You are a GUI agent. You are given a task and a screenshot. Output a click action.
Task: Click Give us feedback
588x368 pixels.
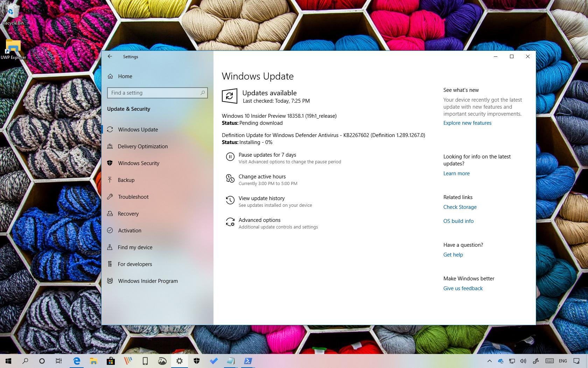(x=463, y=288)
